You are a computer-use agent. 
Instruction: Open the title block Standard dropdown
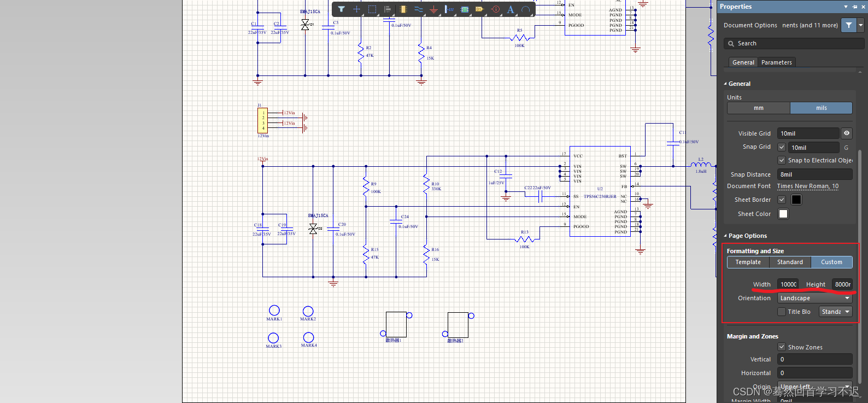click(836, 312)
